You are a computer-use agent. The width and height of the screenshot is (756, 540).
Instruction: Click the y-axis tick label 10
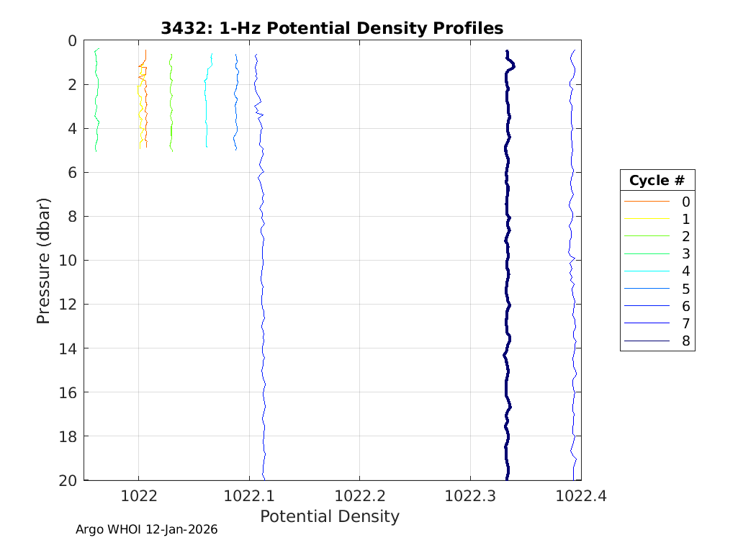[70, 260]
